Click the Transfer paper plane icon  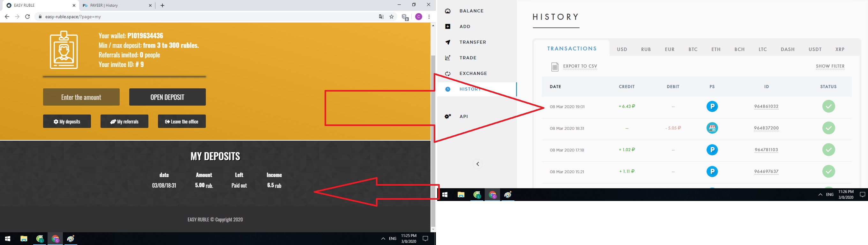[448, 42]
